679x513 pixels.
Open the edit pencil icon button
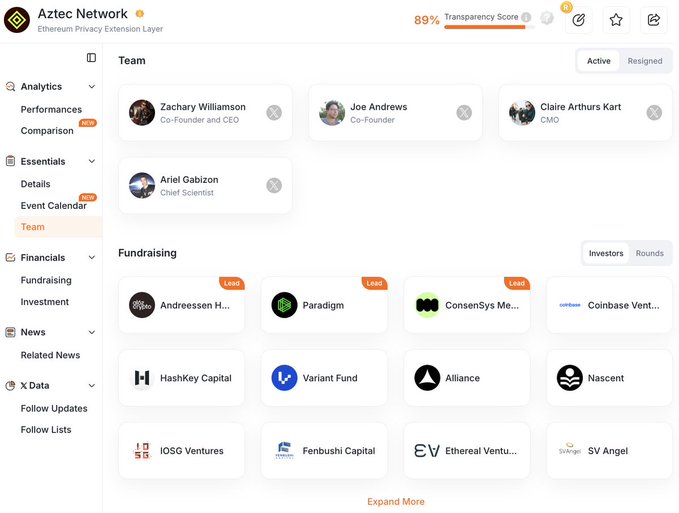coord(579,20)
